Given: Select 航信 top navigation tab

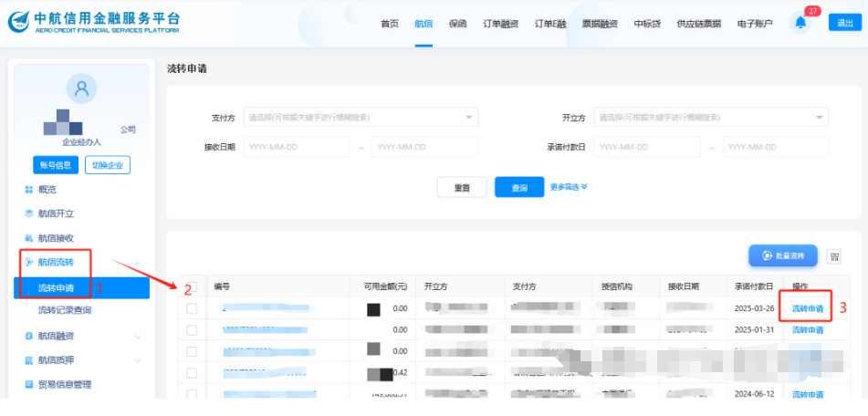Looking at the screenshot, I should pyautogui.click(x=424, y=24).
